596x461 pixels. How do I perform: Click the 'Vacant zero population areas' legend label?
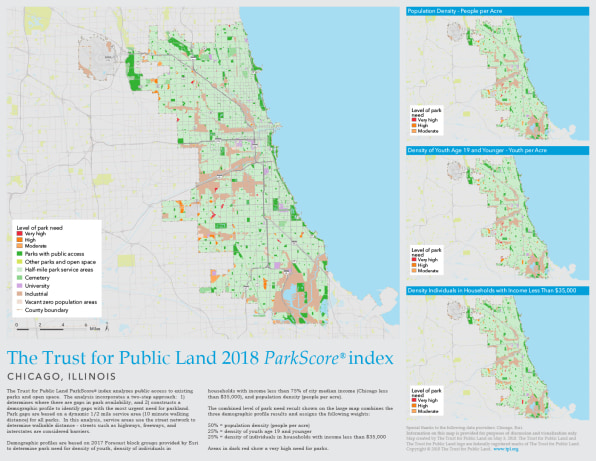point(61,302)
